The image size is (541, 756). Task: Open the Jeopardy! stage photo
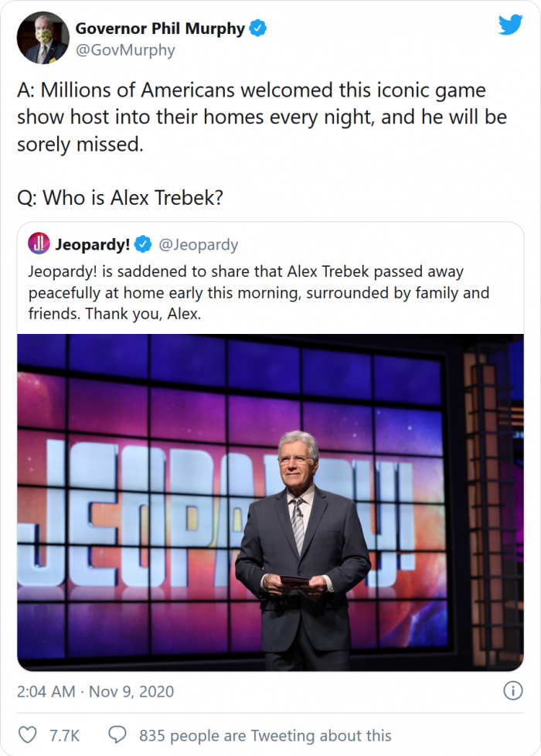(270, 501)
